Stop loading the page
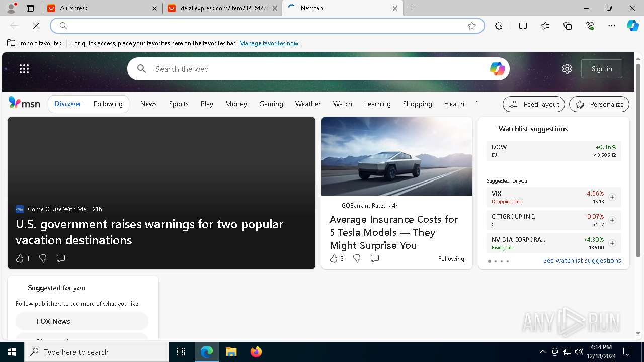This screenshot has width=644, height=362. (36, 26)
